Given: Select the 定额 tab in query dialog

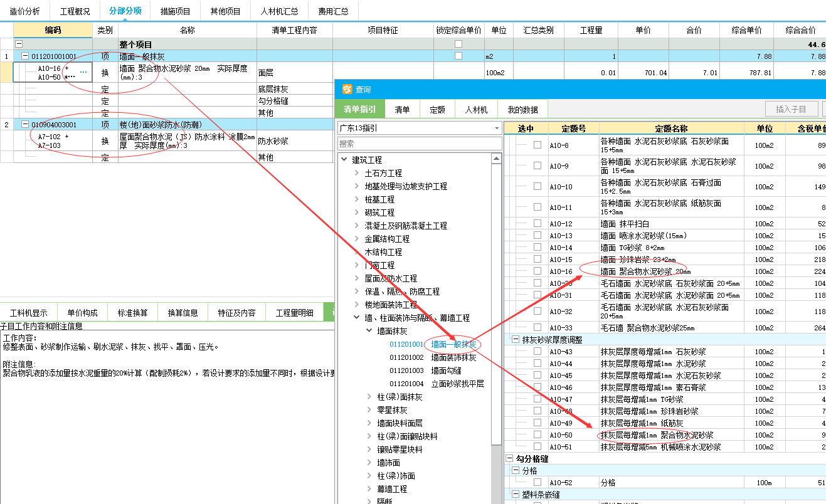Looking at the screenshot, I should 438,109.
